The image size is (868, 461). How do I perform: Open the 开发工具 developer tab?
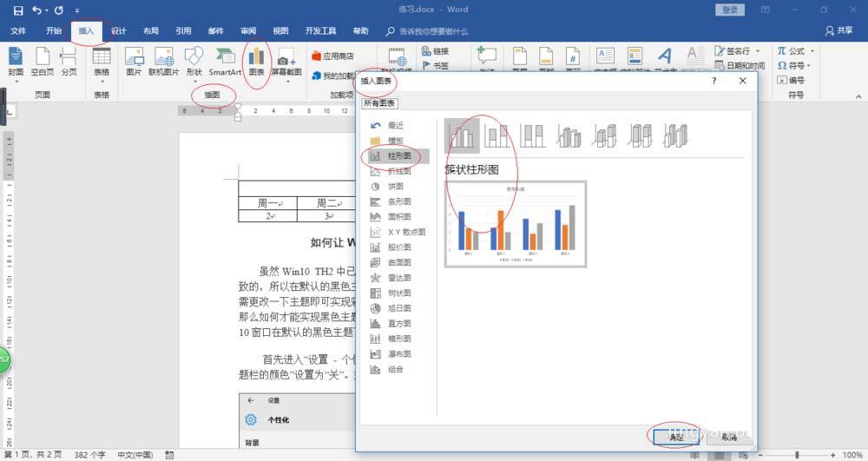click(320, 31)
